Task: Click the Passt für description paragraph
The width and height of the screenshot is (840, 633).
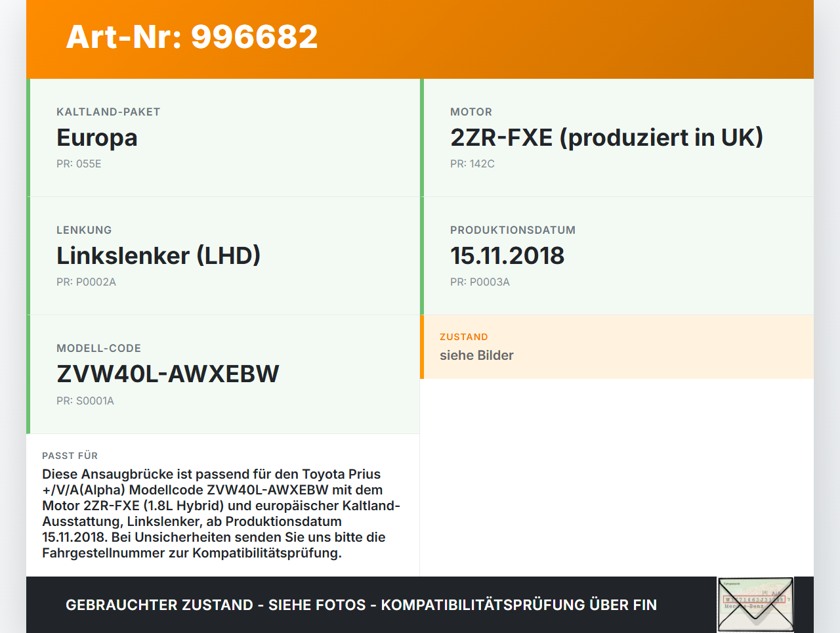Action: pos(222,513)
